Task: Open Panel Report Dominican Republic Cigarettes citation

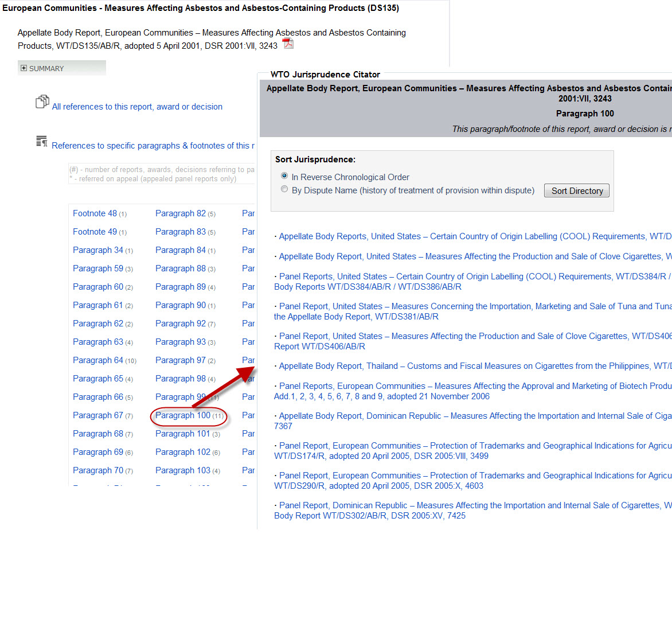Action: [472, 511]
